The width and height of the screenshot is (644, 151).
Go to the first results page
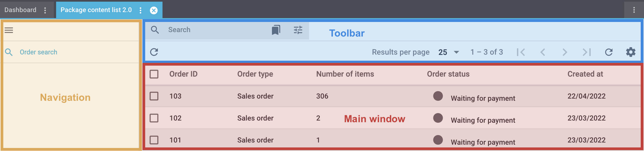pos(521,52)
